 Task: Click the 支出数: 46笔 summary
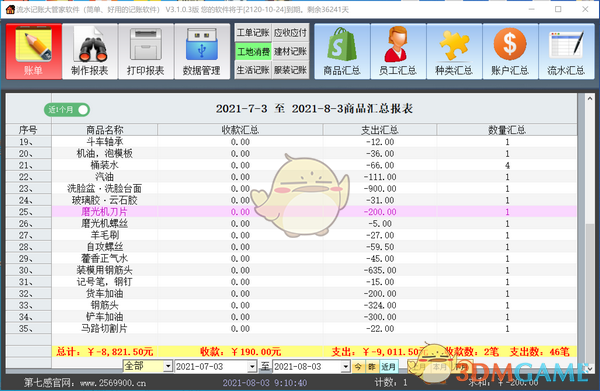[539, 352]
